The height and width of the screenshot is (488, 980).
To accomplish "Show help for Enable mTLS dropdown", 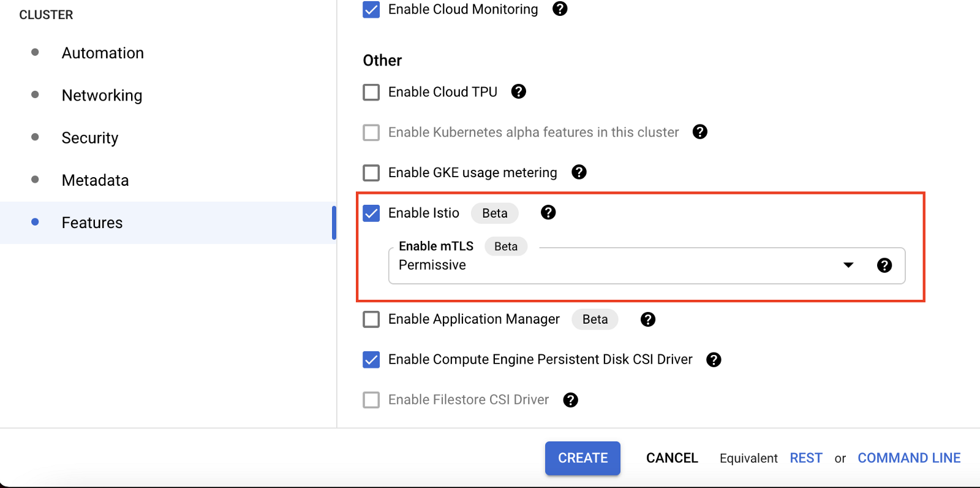I will 884,265.
